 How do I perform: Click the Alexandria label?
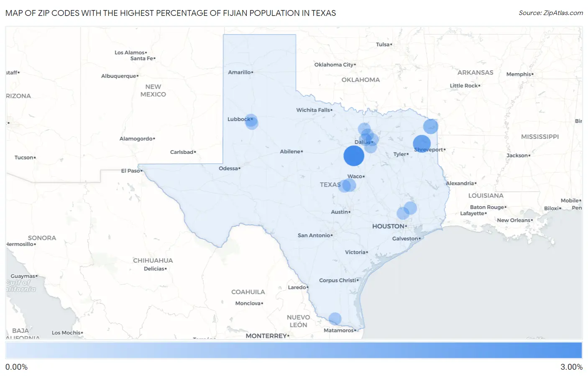point(460,184)
